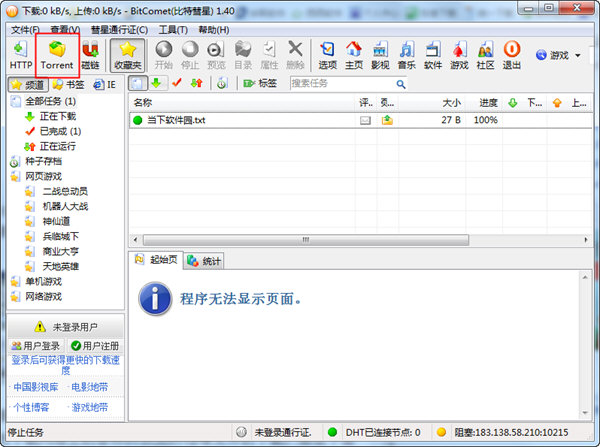Open the 中国影视库 link

[35, 386]
